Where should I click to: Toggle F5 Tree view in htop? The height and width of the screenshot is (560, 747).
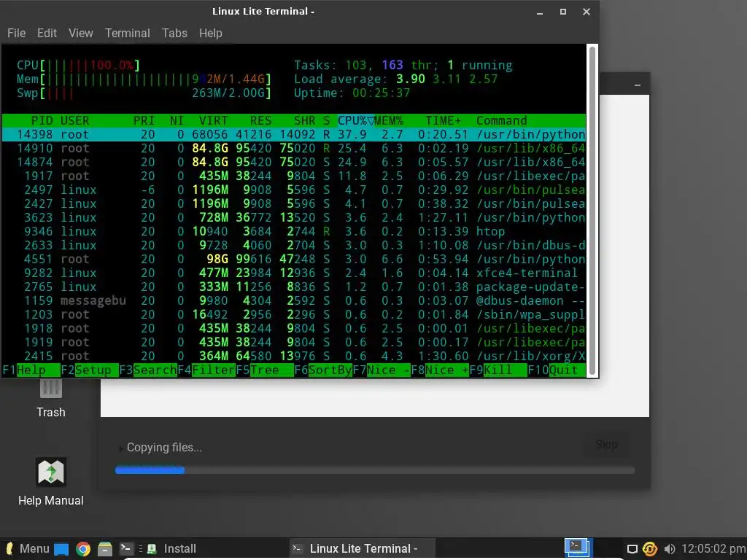pyautogui.click(x=264, y=370)
